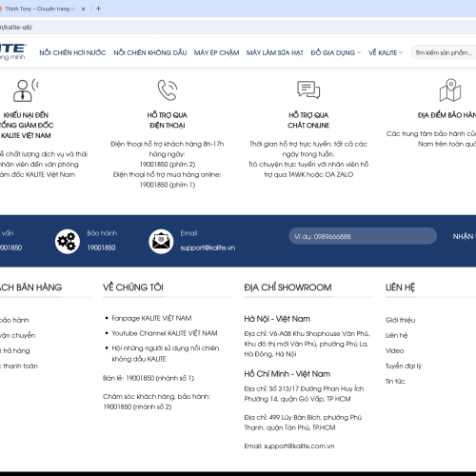
Task: Click Bảo hành number 19001850
Action: pyautogui.click(x=101, y=248)
